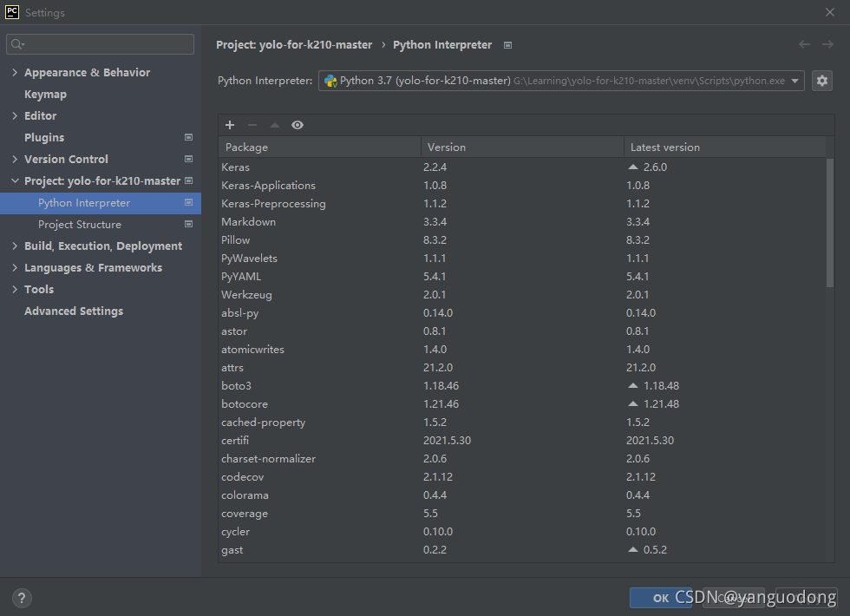Click the remove package minus icon
This screenshot has width=850, height=616.
pyautogui.click(x=252, y=125)
